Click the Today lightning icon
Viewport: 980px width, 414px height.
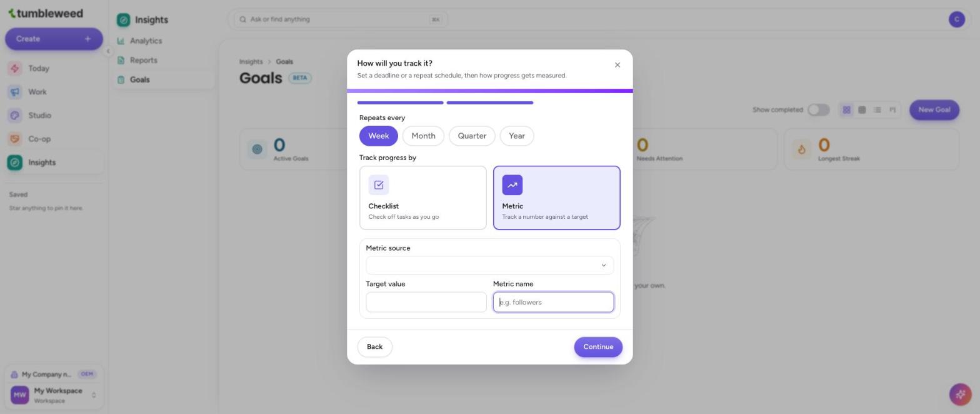(x=15, y=69)
